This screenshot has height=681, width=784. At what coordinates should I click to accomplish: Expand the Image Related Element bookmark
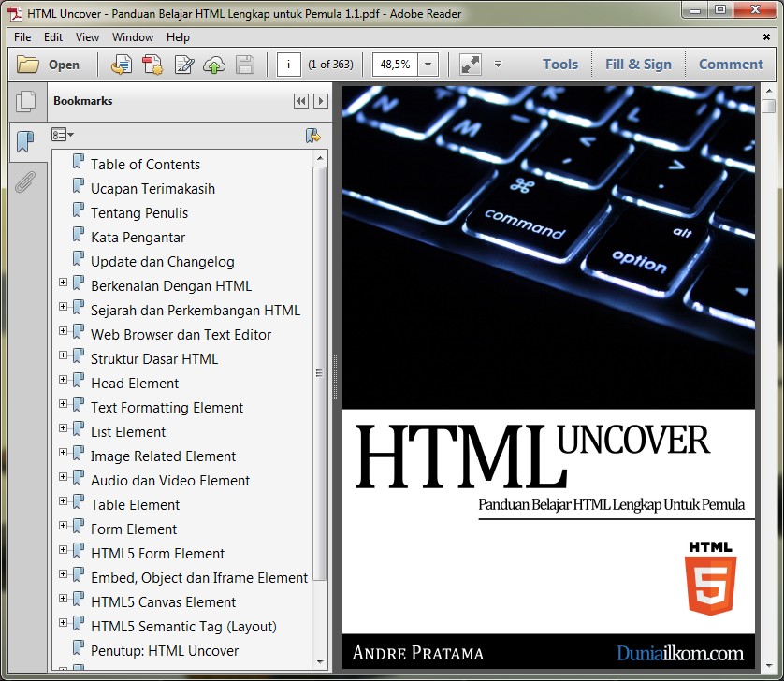click(63, 453)
